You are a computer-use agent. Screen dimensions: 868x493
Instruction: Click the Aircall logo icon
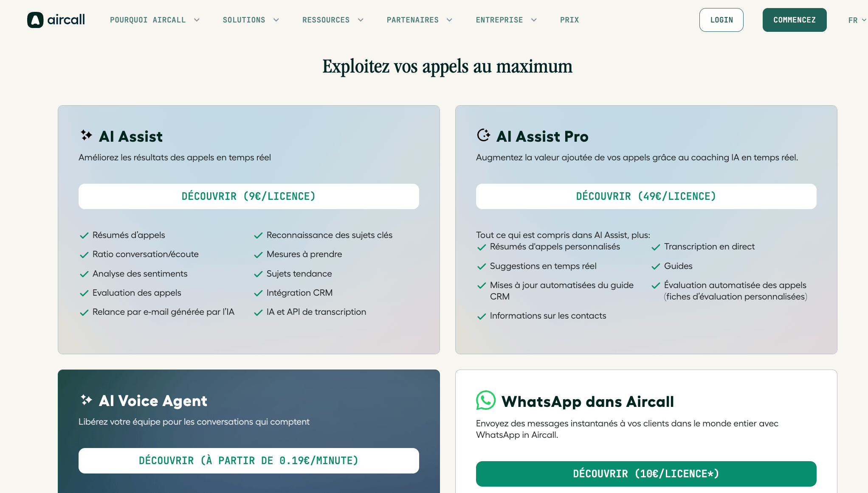pyautogui.click(x=35, y=20)
